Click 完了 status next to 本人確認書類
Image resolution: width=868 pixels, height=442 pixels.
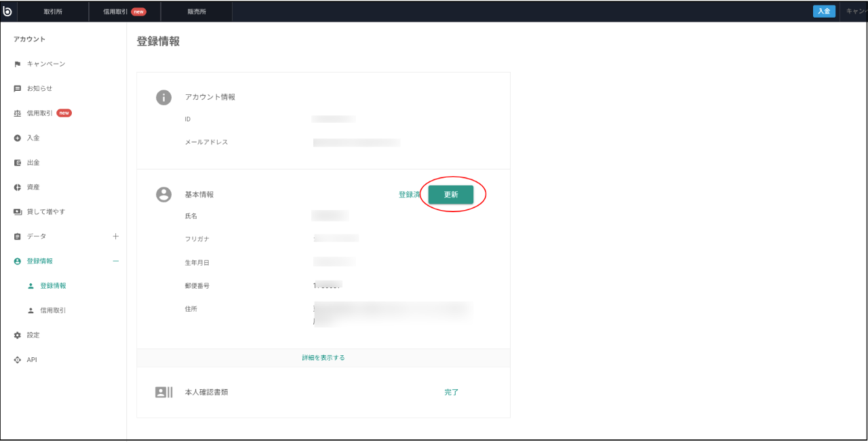pyautogui.click(x=452, y=393)
